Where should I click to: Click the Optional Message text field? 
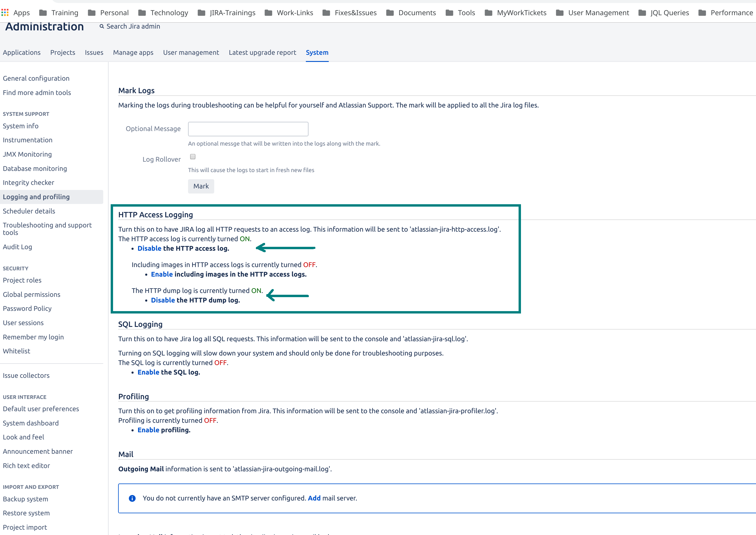(248, 129)
